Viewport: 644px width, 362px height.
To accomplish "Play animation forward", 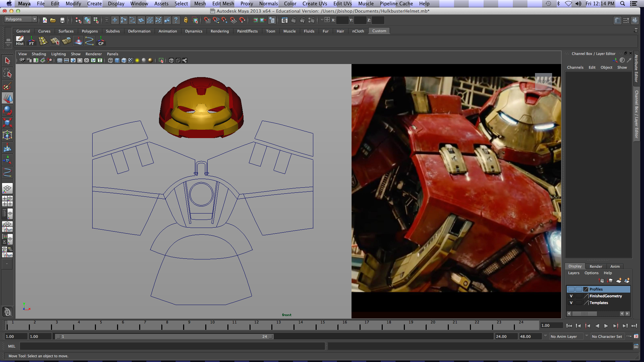I will 606,326.
